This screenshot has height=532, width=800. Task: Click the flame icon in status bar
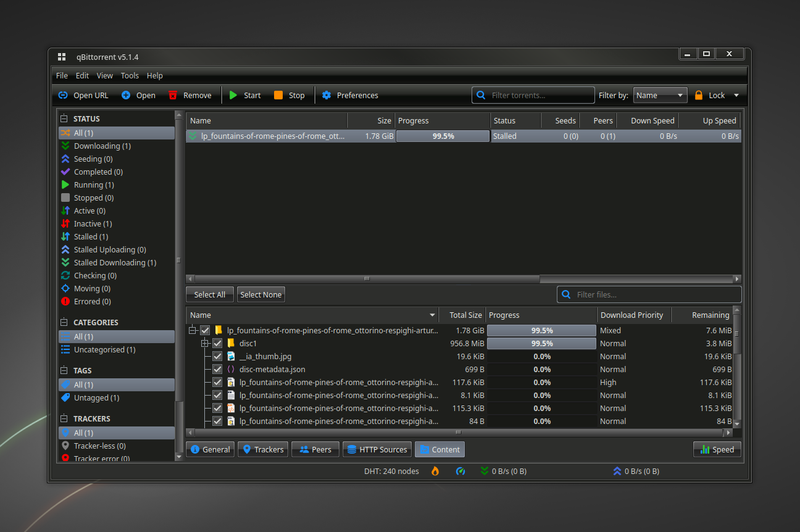tap(435, 471)
